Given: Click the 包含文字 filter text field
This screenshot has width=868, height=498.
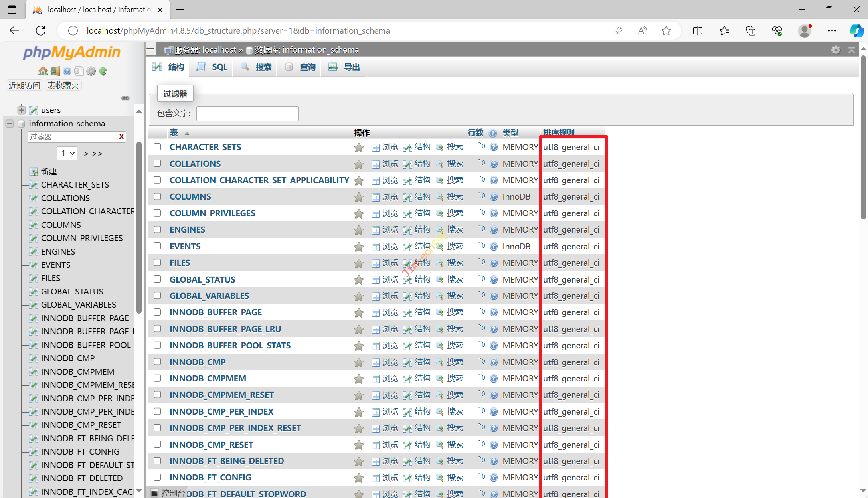Looking at the screenshot, I should pos(247,113).
